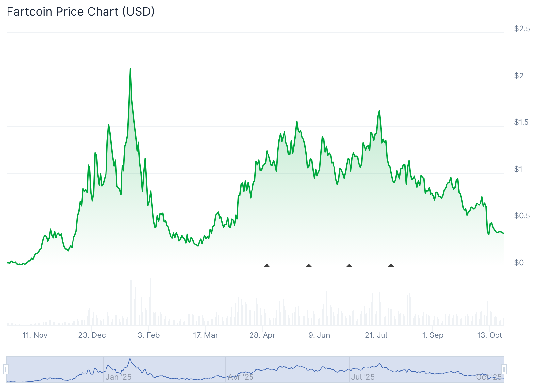This screenshot has width=537, height=392.
Task: Select the 23. Dec date axis label
Action: [92, 335]
